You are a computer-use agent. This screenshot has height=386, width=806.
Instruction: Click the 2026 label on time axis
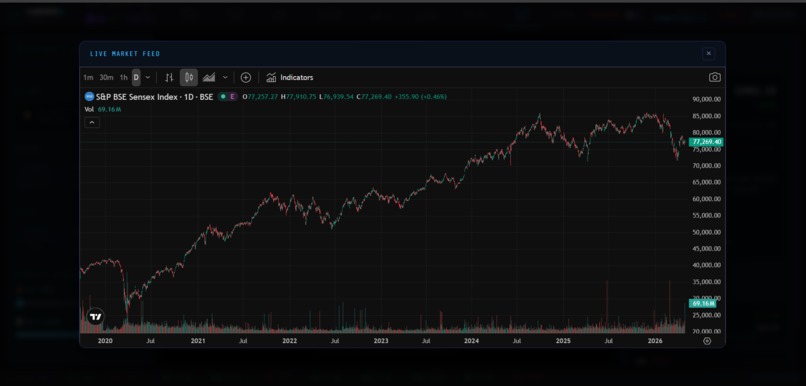pyautogui.click(x=655, y=341)
